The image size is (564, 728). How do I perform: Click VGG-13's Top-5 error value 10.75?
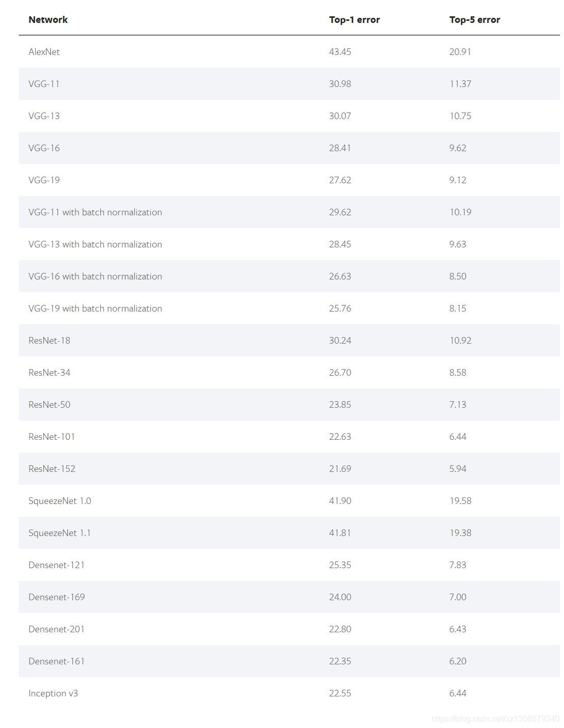(460, 116)
